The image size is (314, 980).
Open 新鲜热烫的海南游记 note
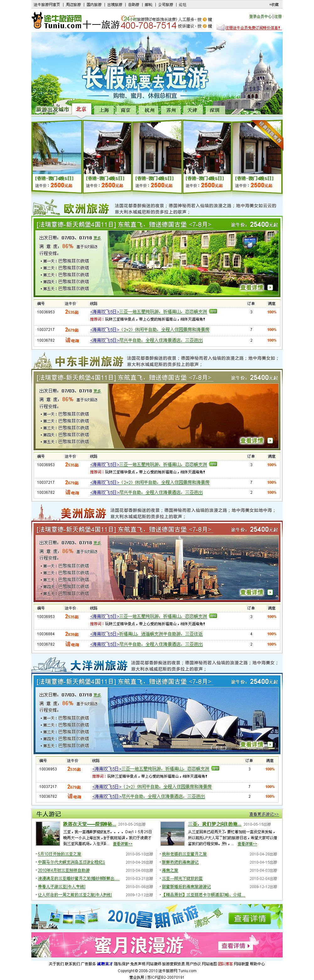[180, 862]
